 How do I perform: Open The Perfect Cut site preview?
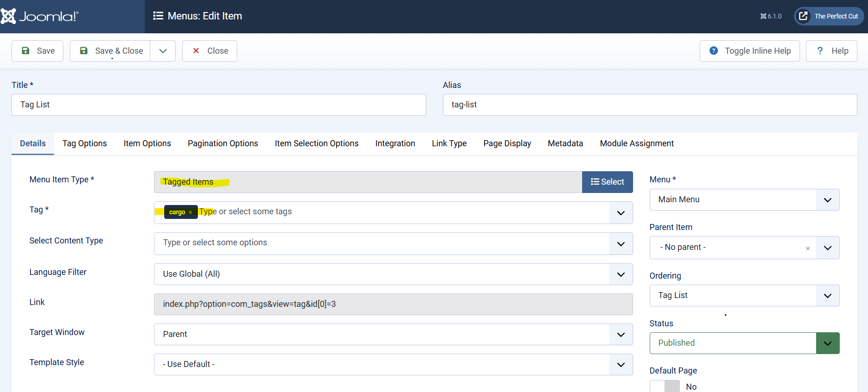(x=829, y=16)
